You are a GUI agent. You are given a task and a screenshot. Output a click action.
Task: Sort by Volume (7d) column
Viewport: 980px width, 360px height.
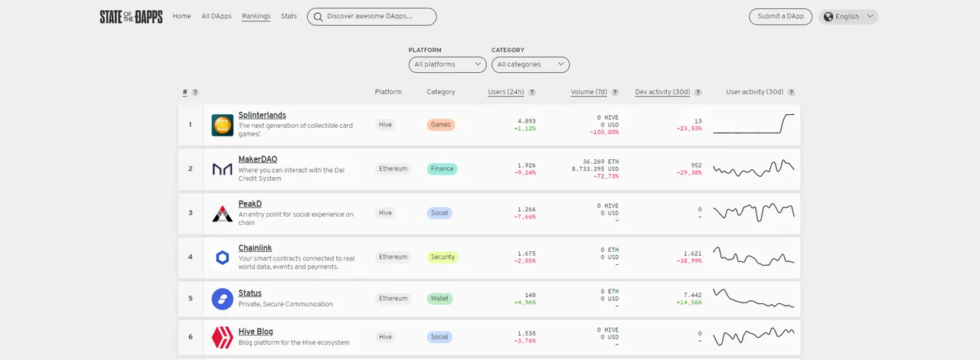tap(589, 92)
